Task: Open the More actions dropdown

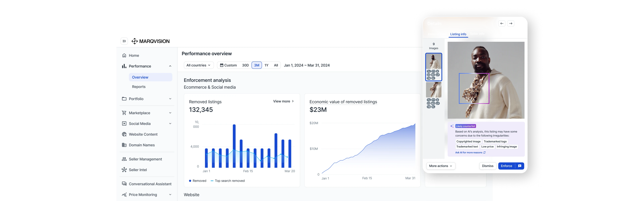Action: (x=441, y=166)
